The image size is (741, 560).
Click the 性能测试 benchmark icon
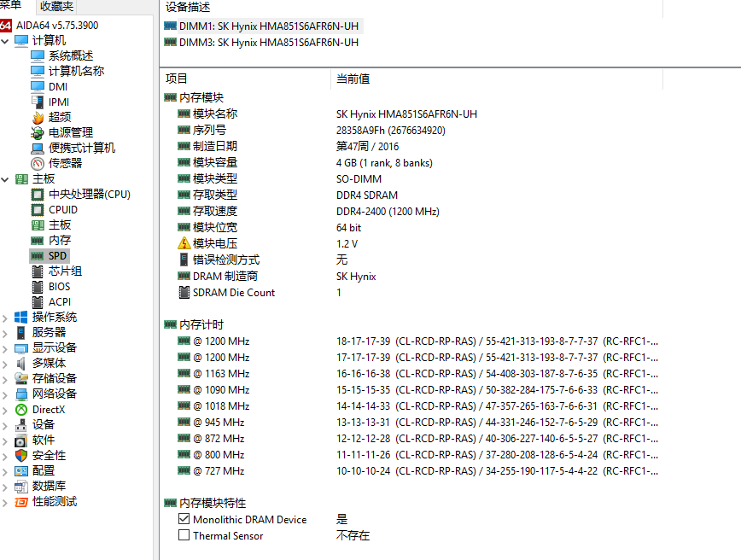coord(21,502)
